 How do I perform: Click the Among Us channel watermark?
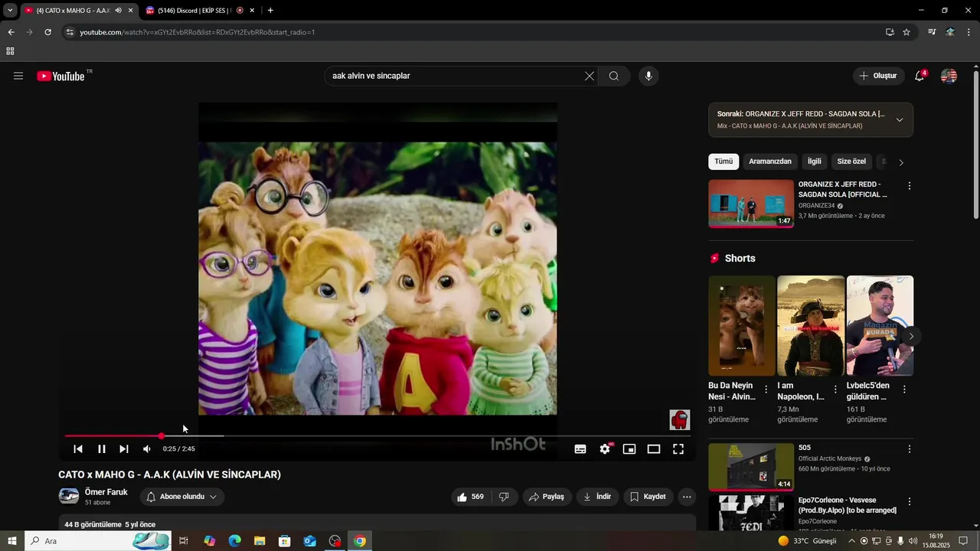pos(680,419)
